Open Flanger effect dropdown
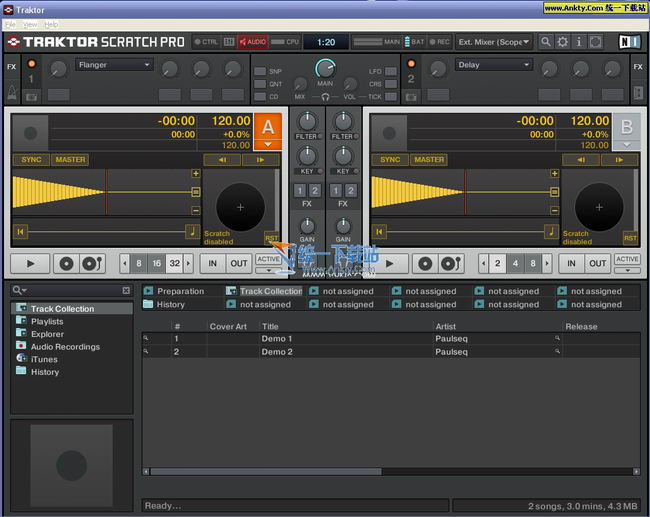Screen dimensions: 650x517 [114, 65]
